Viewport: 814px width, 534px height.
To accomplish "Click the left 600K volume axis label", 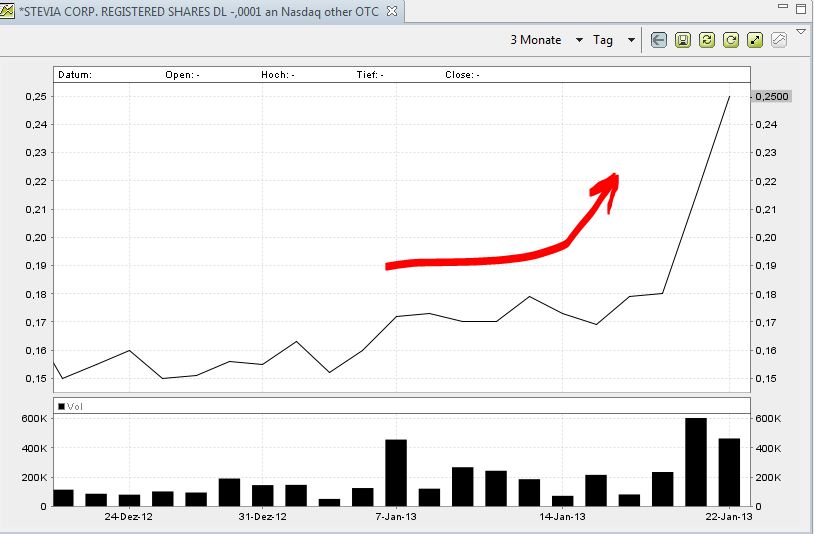I will click(34, 419).
